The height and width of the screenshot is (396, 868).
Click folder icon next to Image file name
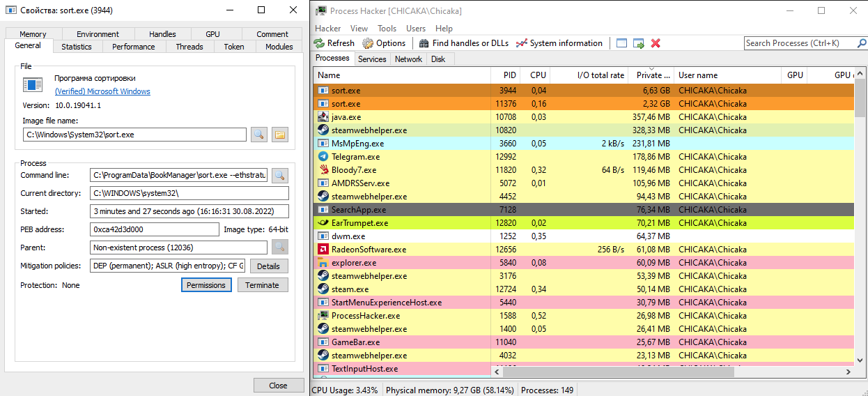(280, 135)
